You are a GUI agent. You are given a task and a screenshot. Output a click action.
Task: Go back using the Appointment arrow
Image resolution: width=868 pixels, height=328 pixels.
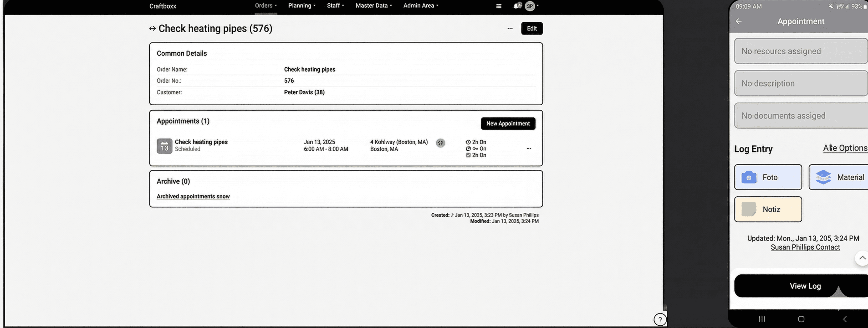click(x=739, y=21)
